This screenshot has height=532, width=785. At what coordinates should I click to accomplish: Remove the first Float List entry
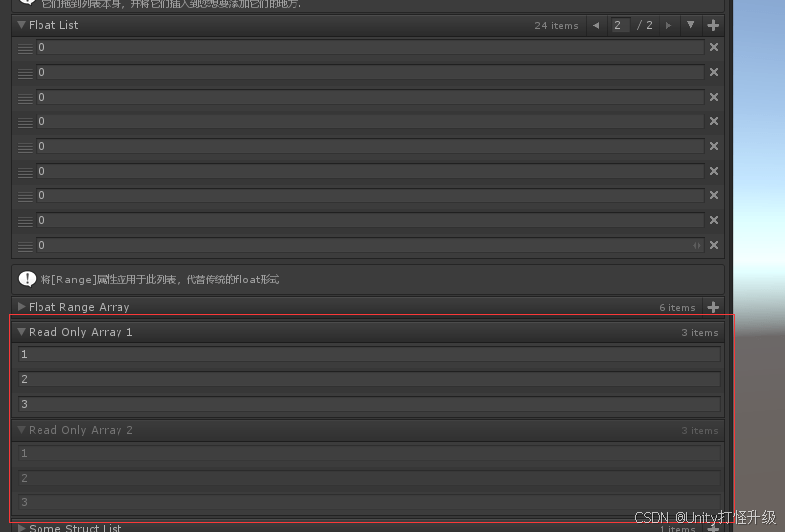click(x=714, y=47)
